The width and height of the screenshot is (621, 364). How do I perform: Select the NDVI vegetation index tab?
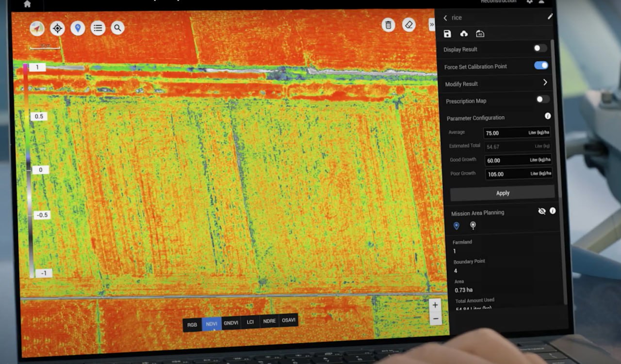pyautogui.click(x=212, y=324)
